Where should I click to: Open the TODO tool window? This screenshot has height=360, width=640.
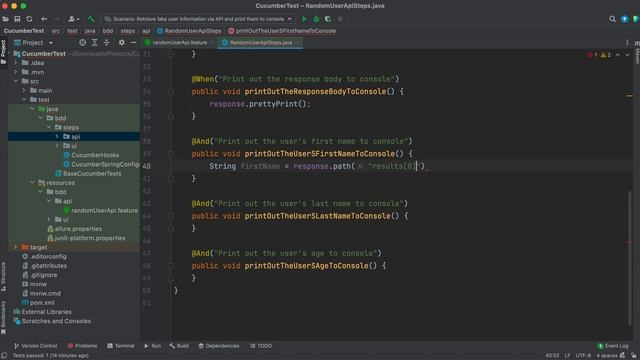[x=261, y=346]
